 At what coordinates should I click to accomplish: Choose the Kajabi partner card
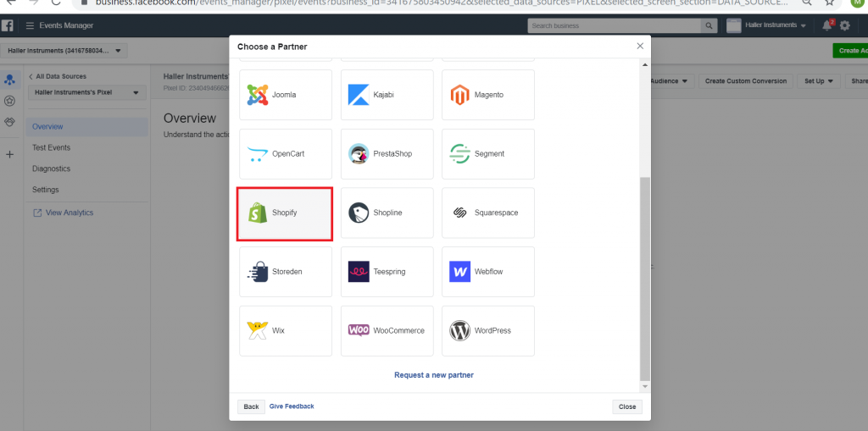[x=387, y=95]
